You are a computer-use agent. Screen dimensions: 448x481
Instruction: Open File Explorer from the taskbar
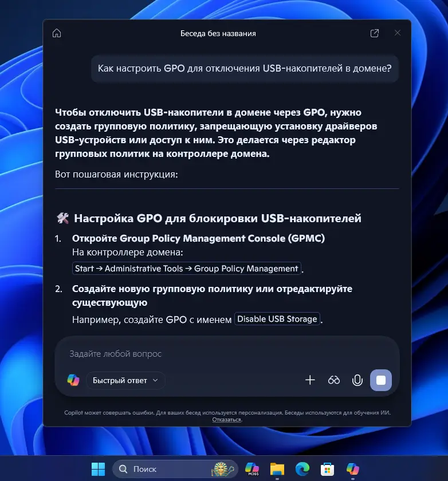click(277, 470)
